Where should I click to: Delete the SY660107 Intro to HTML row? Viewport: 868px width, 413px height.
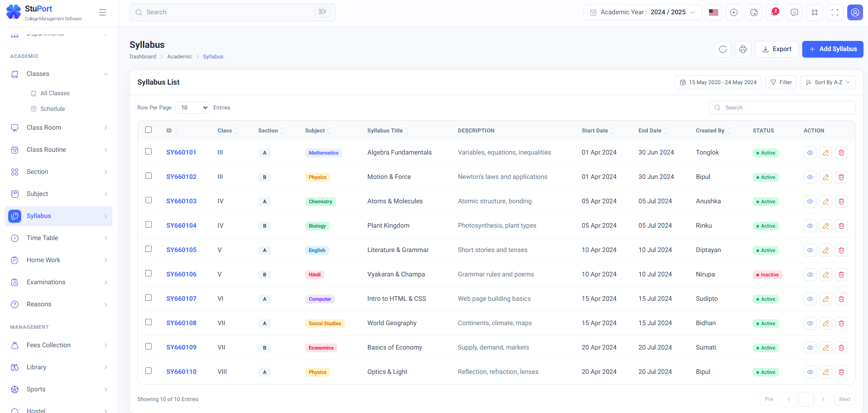click(x=841, y=299)
